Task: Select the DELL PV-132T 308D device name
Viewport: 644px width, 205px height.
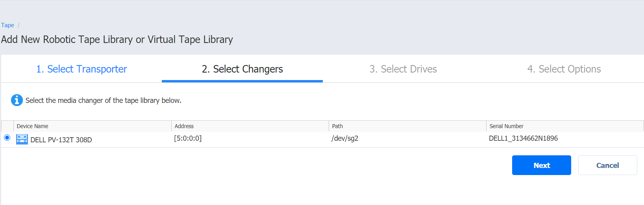Action: pos(61,140)
